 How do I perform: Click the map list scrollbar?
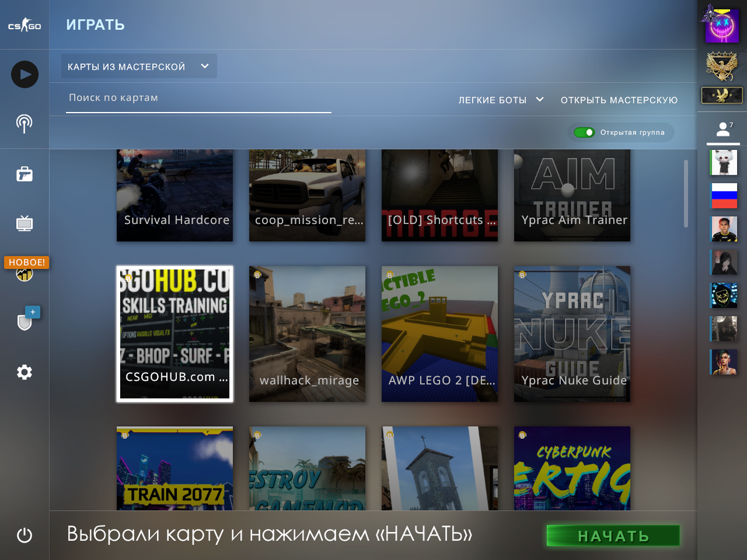686,194
